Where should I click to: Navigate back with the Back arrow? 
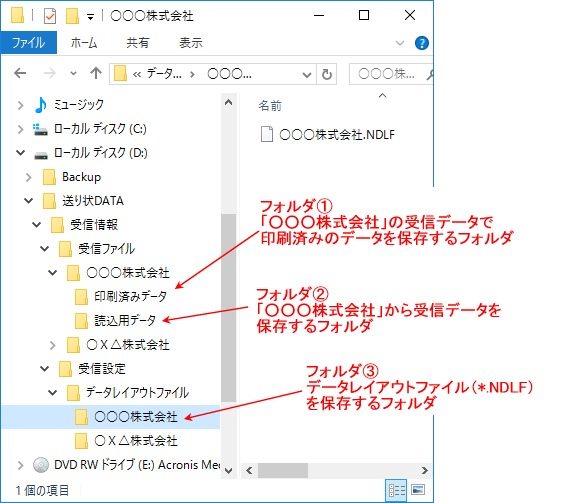pyautogui.click(x=20, y=73)
